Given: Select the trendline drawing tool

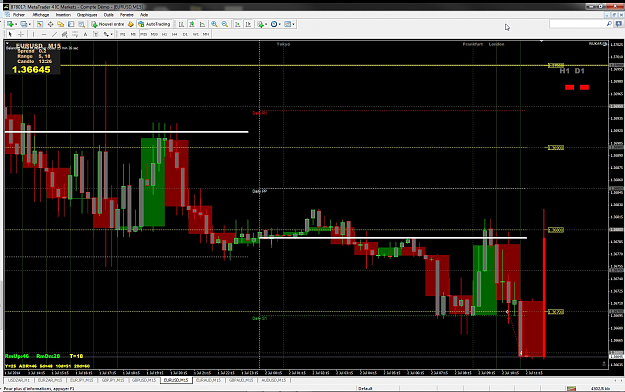Looking at the screenshot, I should click(55, 34).
